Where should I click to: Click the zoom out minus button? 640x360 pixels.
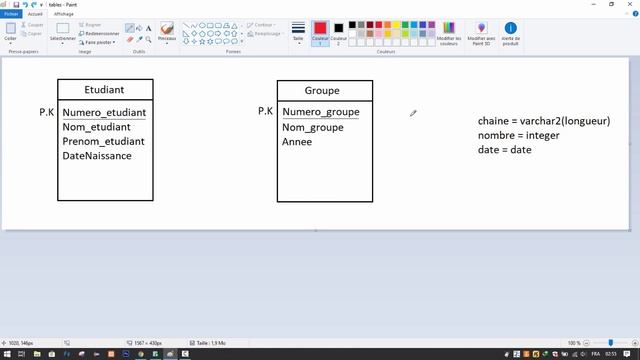coord(587,343)
